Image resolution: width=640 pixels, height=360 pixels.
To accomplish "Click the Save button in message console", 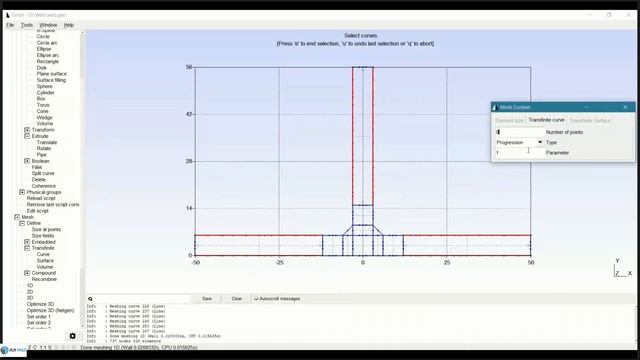I will (x=207, y=299).
